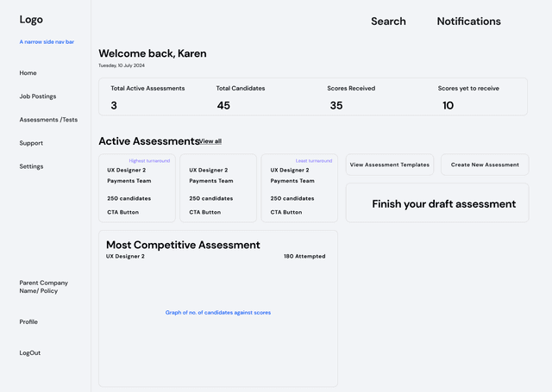Open Home in side nav
The image size is (552, 392).
tap(28, 72)
